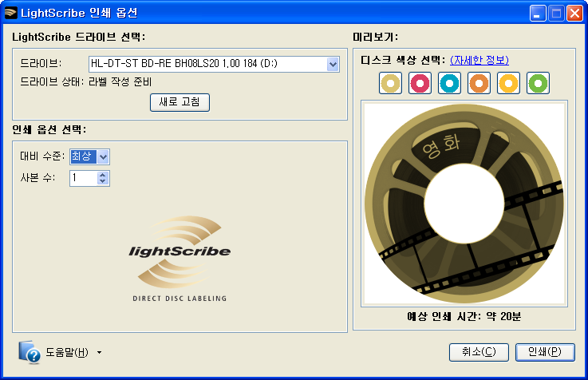Viewport: 588px width, 380px height.
Task: Focus the 사본 수 number field
Action: click(x=84, y=178)
